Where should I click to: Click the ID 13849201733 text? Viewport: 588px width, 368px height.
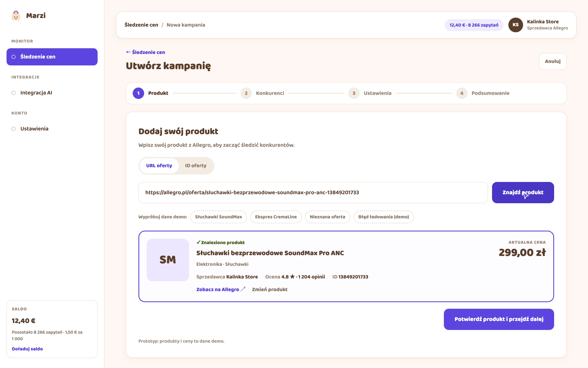pyautogui.click(x=350, y=277)
